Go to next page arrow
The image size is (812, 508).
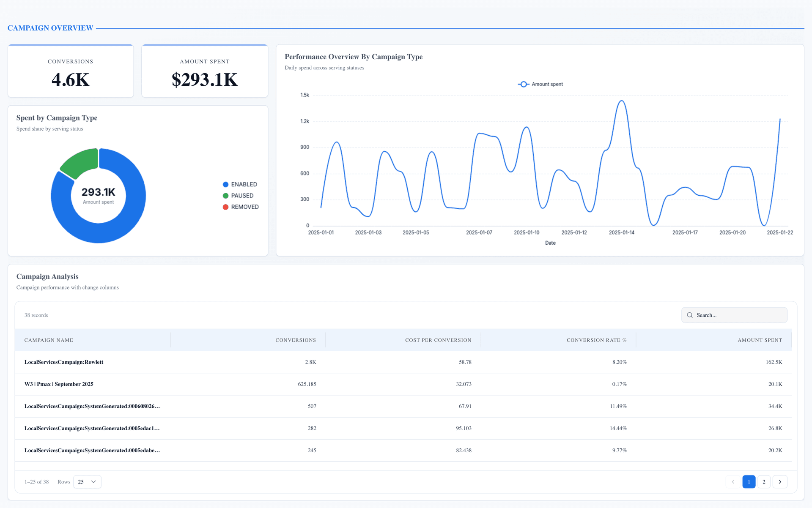coord(780,482)
